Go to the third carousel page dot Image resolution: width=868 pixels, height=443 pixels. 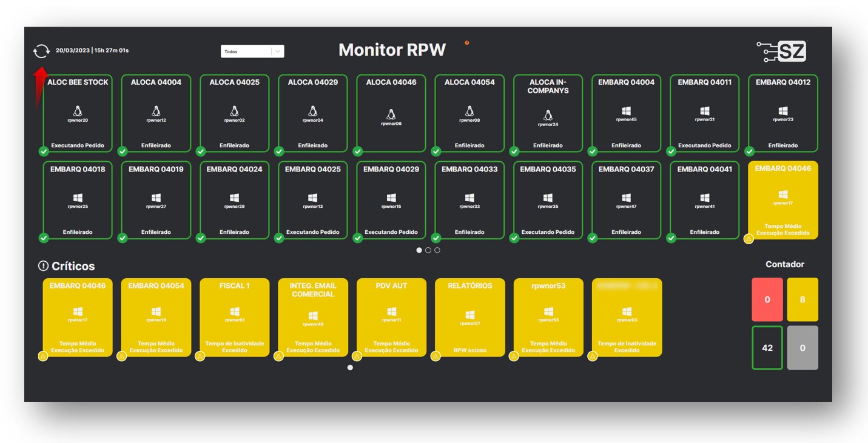[x=437, y=250]
